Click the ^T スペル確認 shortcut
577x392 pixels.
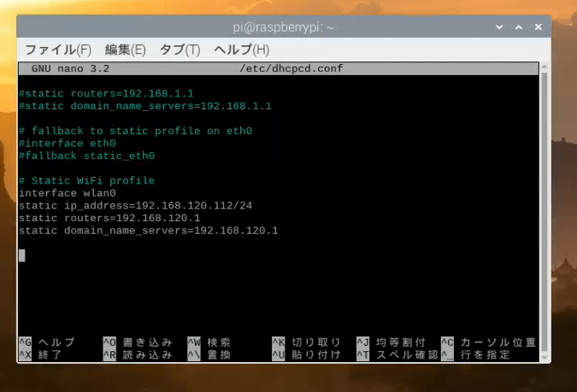coord(397,355)
